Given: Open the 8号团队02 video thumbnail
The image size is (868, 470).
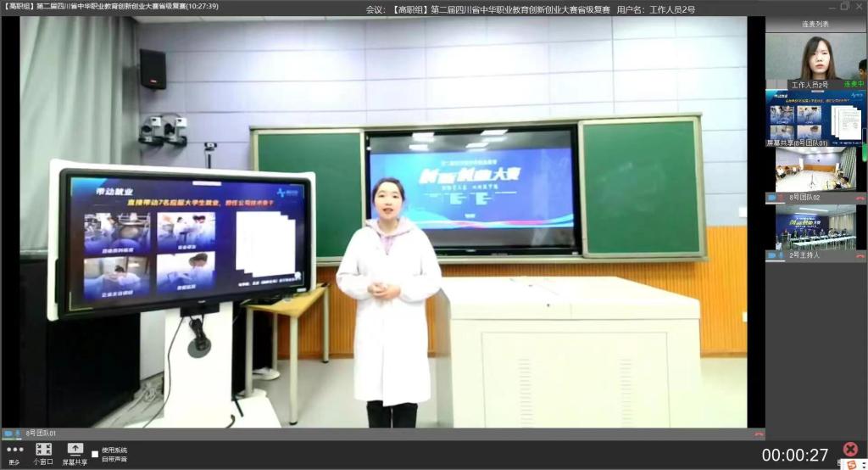Looking at the screenshot, I should pyautogui.click(x=815, y=170).
